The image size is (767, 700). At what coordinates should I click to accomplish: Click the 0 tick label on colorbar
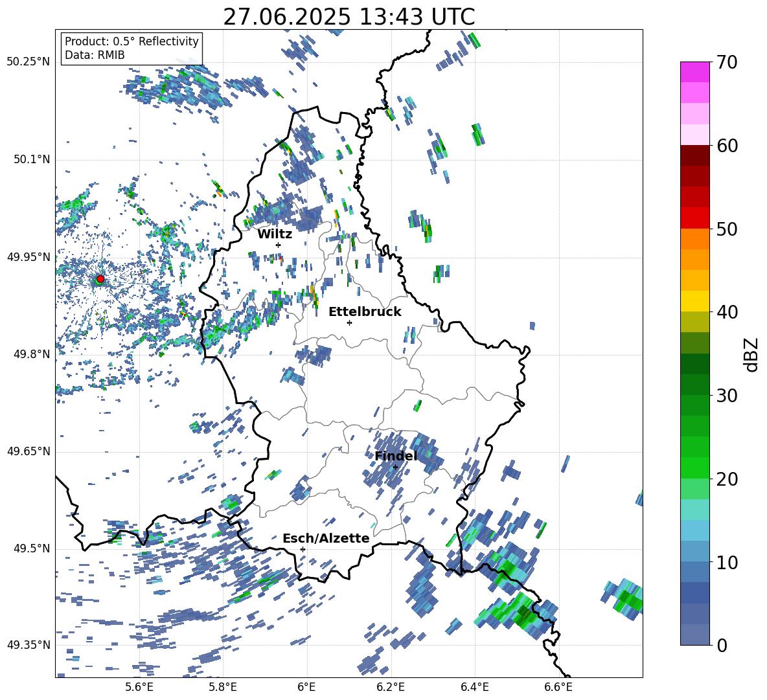722,645
